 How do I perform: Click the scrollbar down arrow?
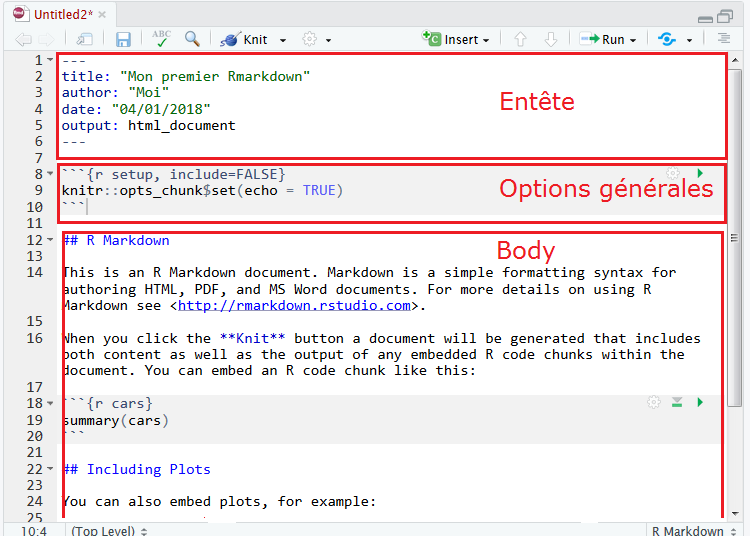coord(735,514)
